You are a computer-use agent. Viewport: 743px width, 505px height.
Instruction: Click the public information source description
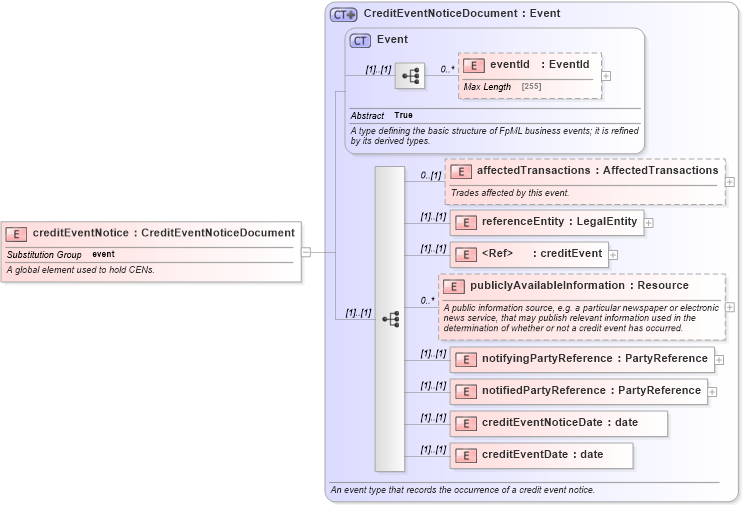point(581,318)
